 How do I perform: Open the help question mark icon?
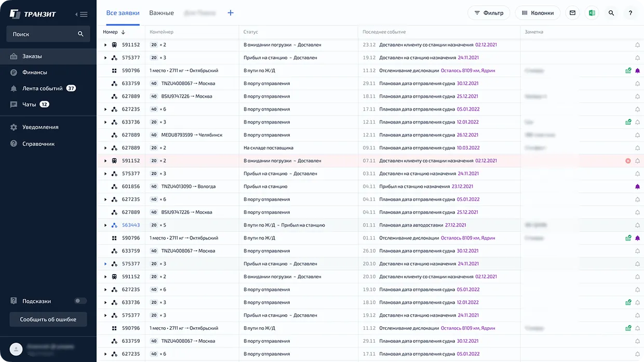point(630,13)
